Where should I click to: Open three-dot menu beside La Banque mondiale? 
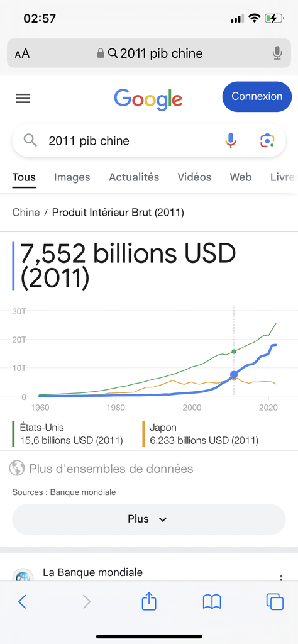(x=281, y=578)
